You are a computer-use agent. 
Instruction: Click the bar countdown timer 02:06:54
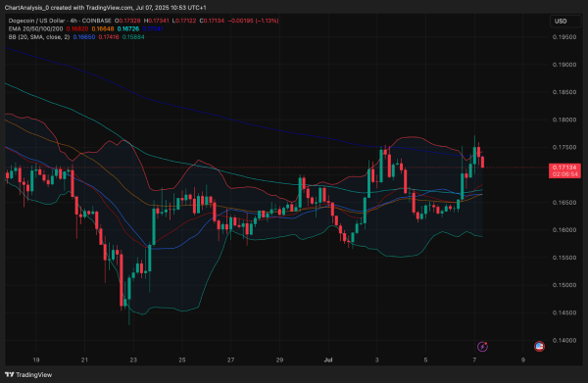[564, 174]
